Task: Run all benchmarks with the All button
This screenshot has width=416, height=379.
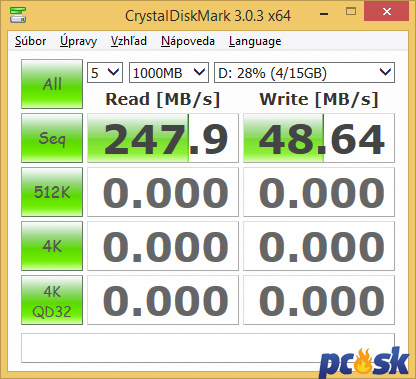Action: click(52, 84)
